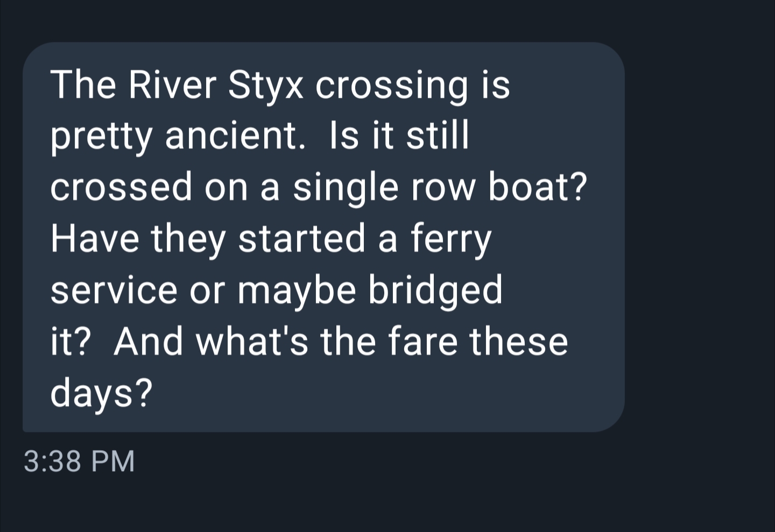Viewport: 775px width, 532px height.
Task: Click the word "service" in the message
Action: point(114,290)
